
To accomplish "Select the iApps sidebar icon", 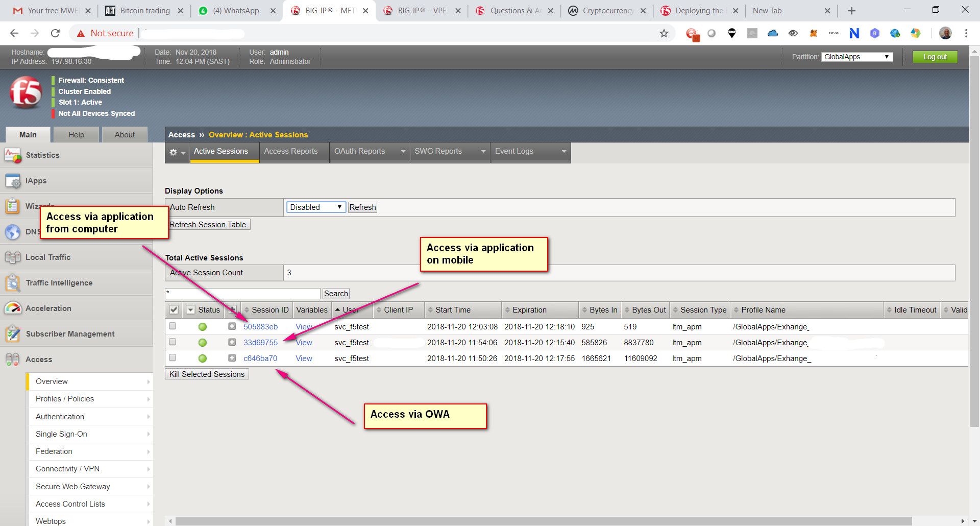I will pos(13,180).
